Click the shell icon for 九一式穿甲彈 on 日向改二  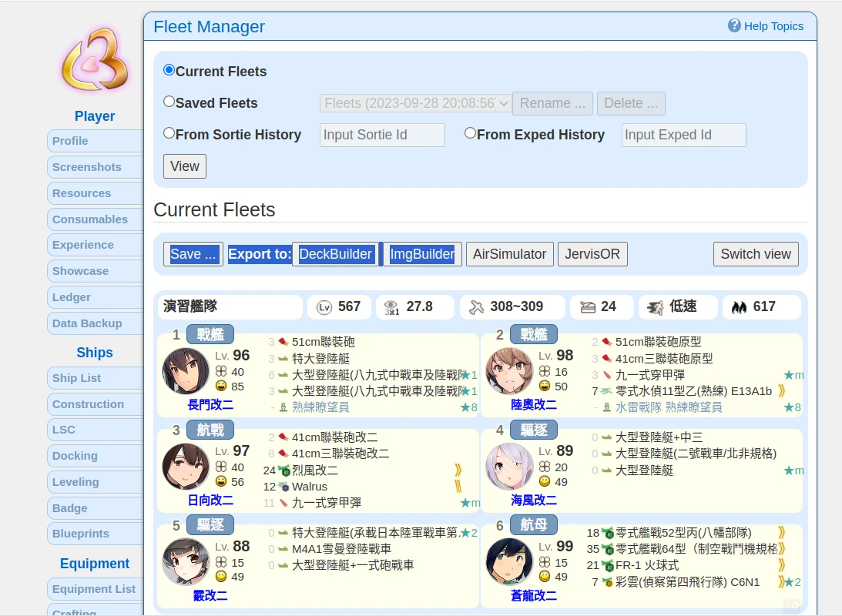pyautogui.click(x=283, y=503)
